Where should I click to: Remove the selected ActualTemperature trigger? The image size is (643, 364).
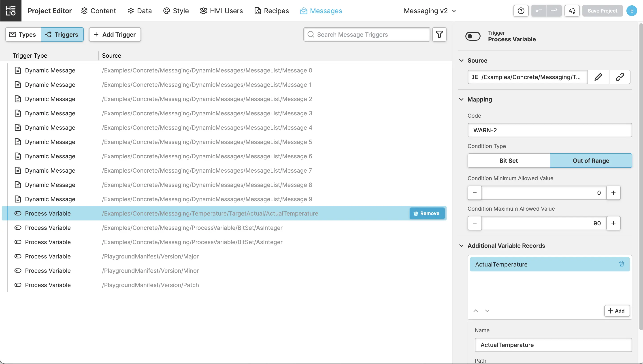(x=427, y=214)
